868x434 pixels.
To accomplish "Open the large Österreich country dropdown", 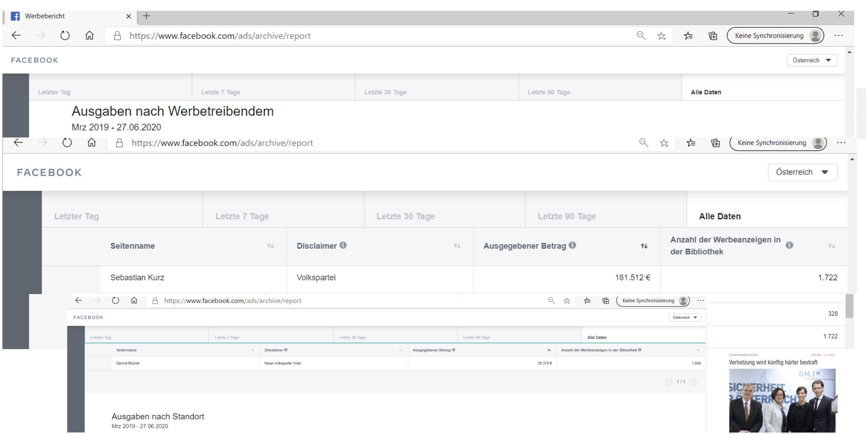I will pos(802,172).
